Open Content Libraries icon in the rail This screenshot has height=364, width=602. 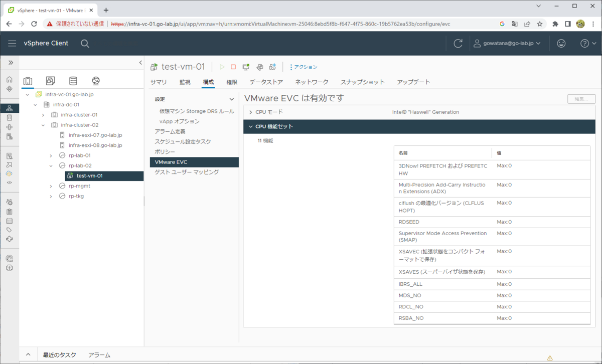[10, 118]
